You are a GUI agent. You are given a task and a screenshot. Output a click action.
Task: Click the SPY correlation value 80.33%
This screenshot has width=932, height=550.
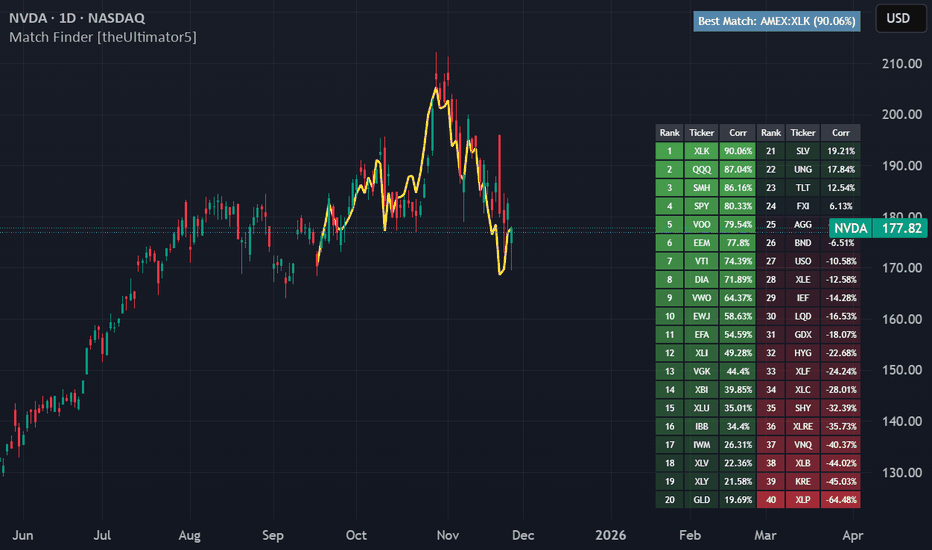click(737, 206)
